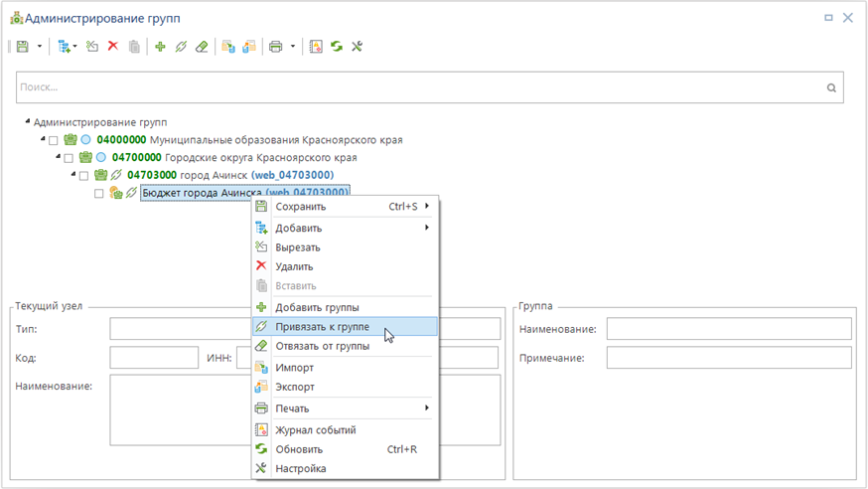The width and height of the screenshot is (868, 489).
Task: Click the Settings tools icon in toolbar
Action: tap(358, 47)
